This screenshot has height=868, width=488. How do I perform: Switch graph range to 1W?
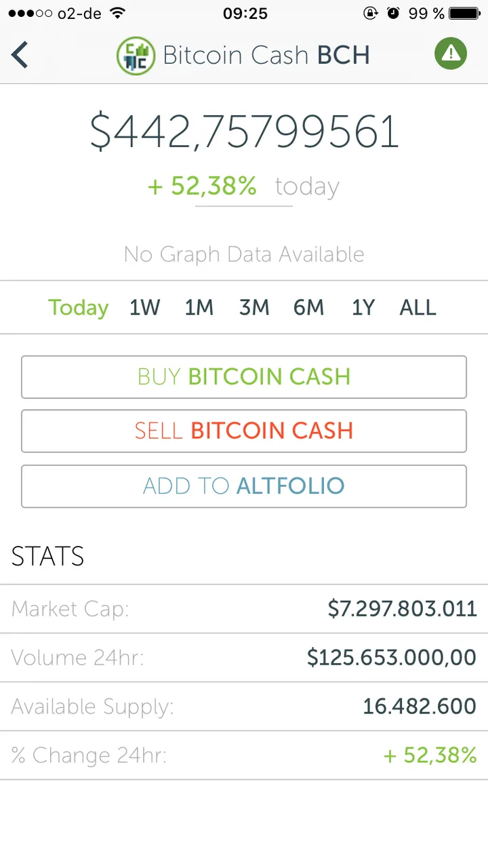click(x=145, y=308)
